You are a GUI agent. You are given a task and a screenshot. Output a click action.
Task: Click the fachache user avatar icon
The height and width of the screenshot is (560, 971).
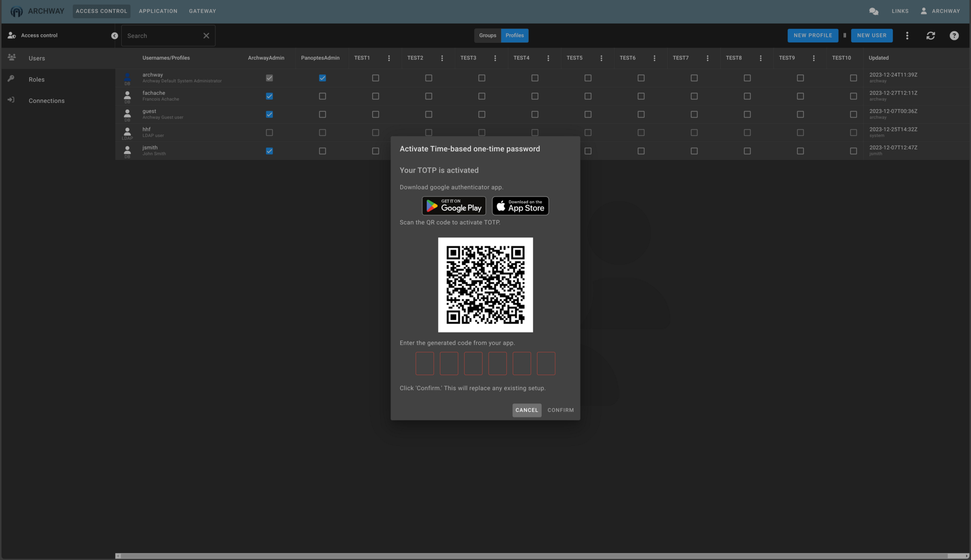127,95
